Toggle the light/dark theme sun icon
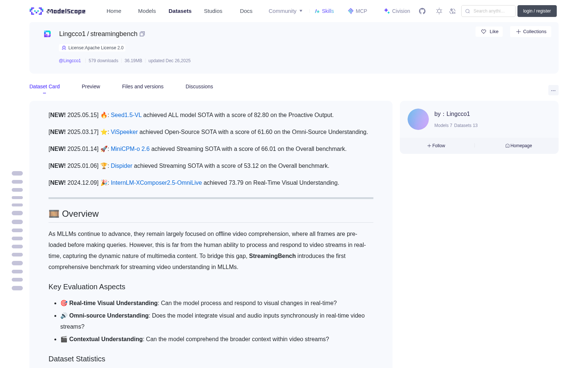This screenshot has width=588, height=368. click(439, 11)
